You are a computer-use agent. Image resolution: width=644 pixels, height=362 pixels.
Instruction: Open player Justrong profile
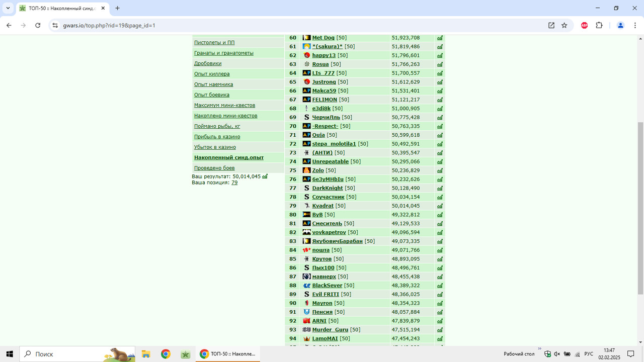pyautogui.click(x=324, y=82)
